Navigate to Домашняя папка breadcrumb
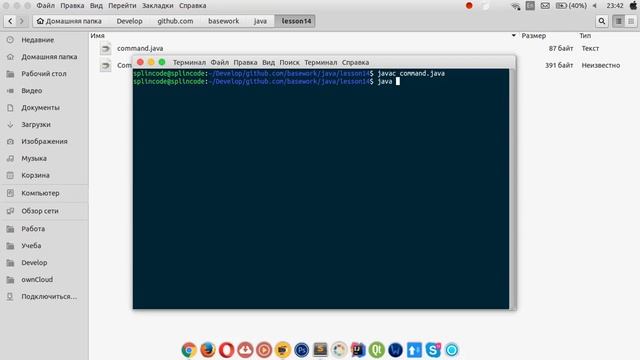Screen dimensions: 640x360 pyautogui.click(x=69, y=21)
